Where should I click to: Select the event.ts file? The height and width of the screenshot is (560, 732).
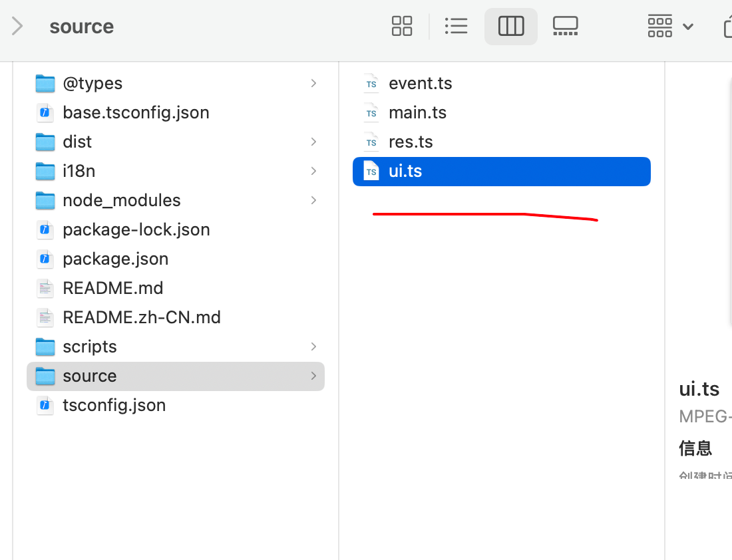click(x=420, y=83)
